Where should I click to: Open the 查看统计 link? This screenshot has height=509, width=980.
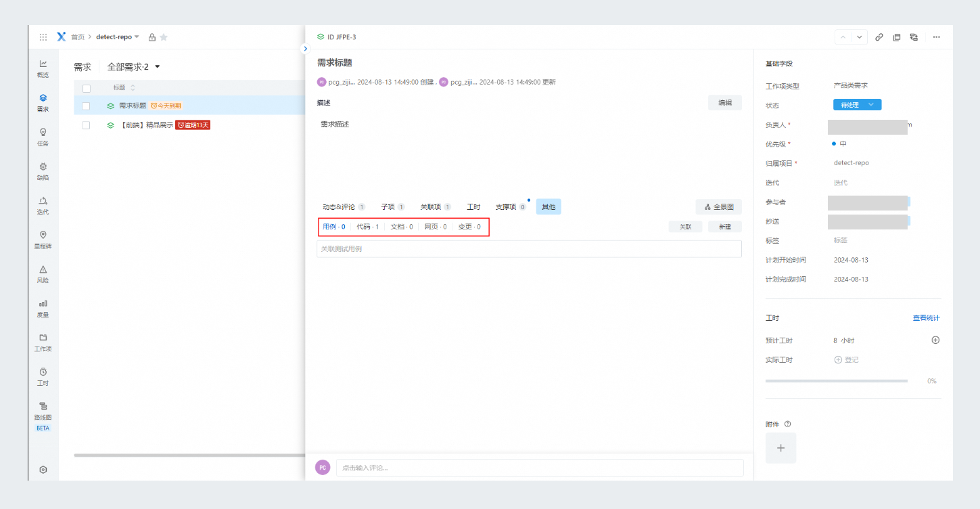coord(926,318)
